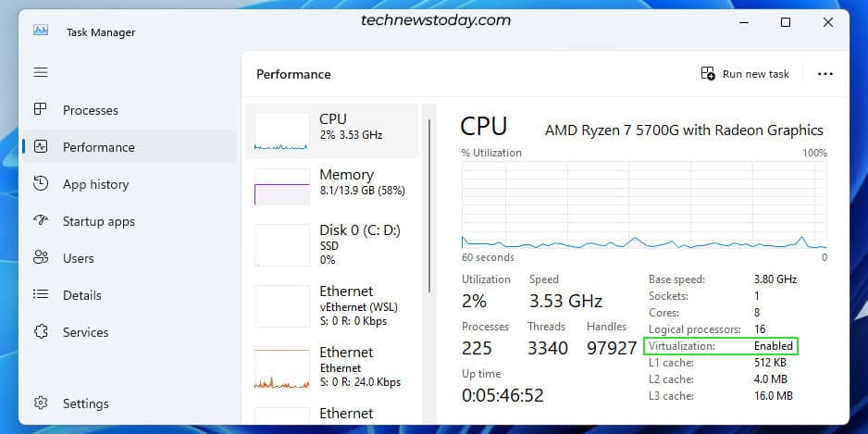
Task: Select the Memory resource entry
Action: (331, 186)
